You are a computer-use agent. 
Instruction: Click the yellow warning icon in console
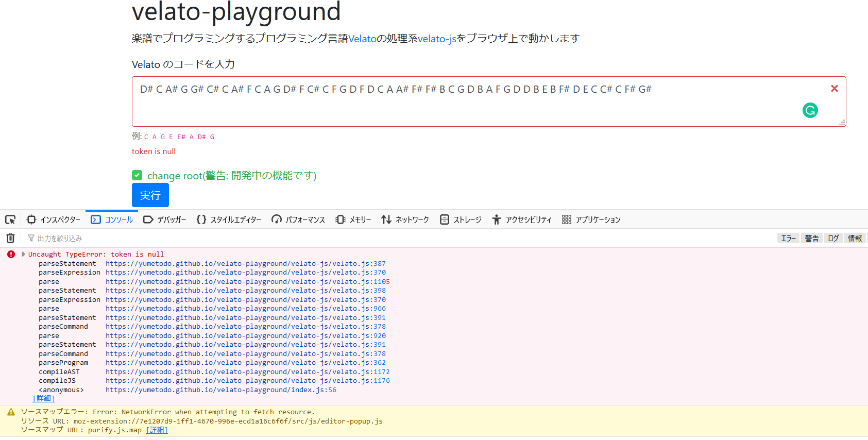(x=11, y=412)
